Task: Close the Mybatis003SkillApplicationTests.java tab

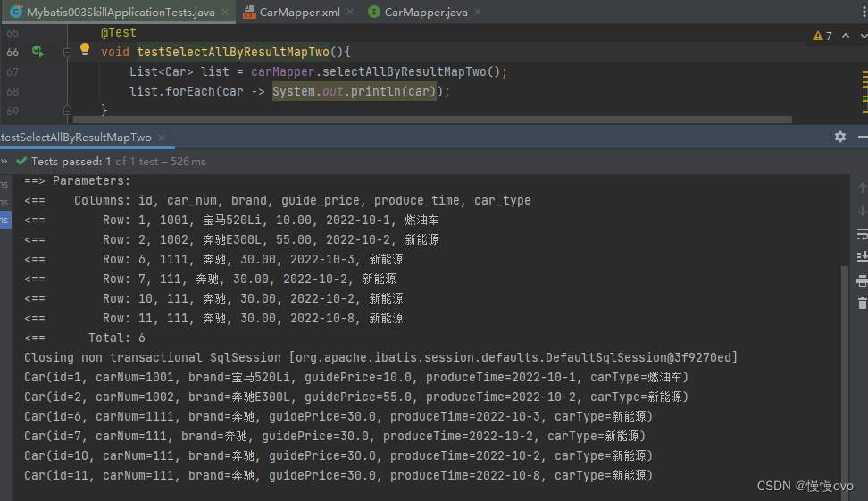Action: pyautogui.click(x=225, y=12)
